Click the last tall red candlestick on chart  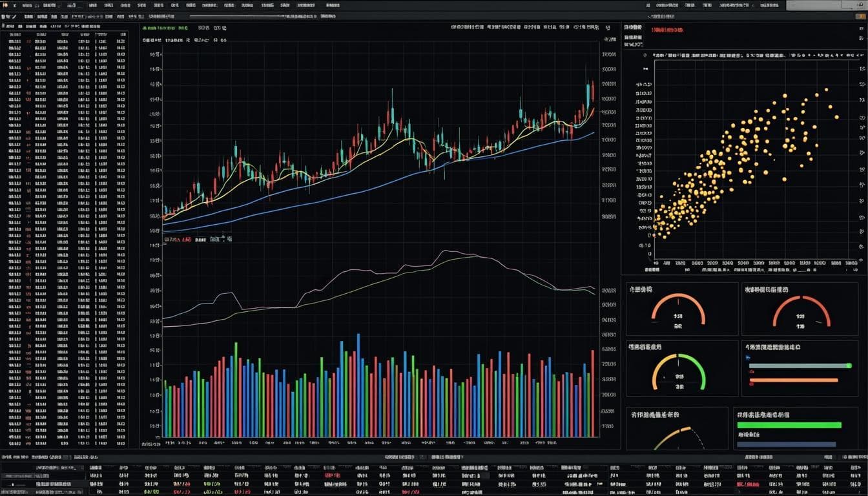tap(592, 91)
